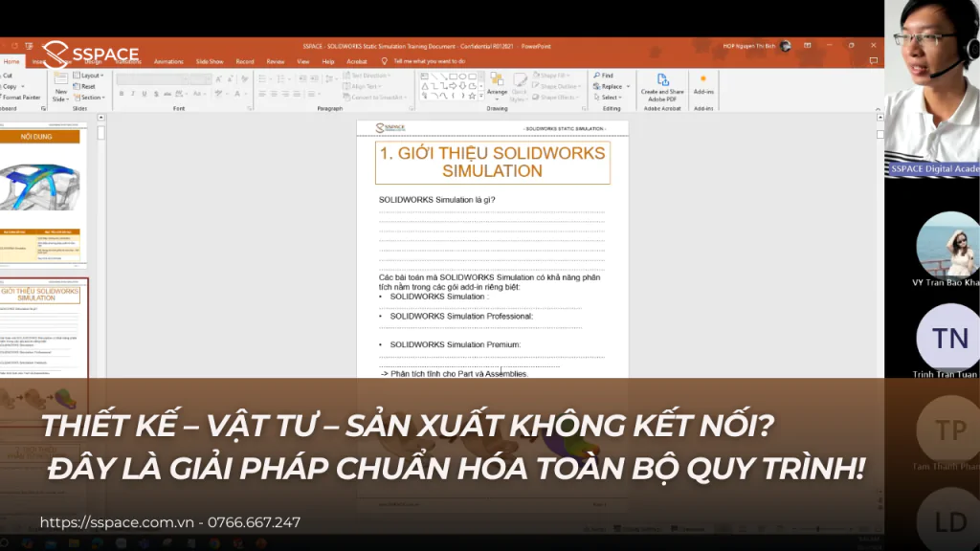Open the Layout dropdown
Viewport: 980px width, 551px height.
89,76
